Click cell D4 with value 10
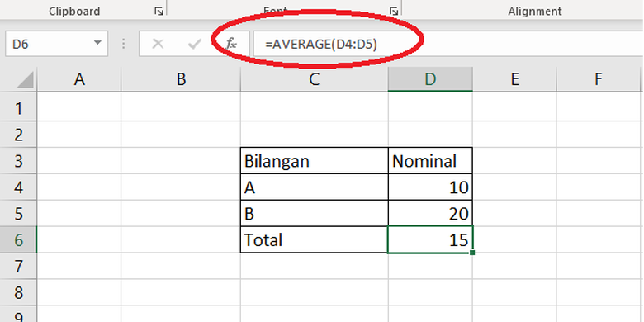Viewport: 644px width, 322px height. pyautogui.click(x=430, y=187)
